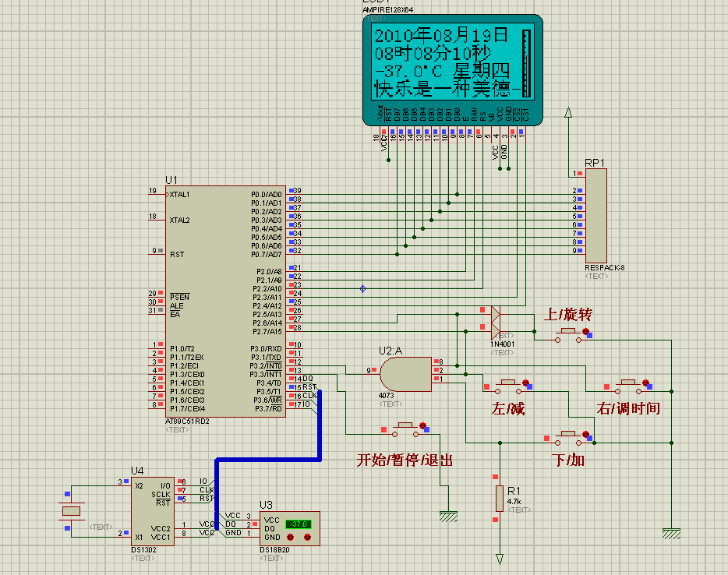Image resolution: width=728 pixels, height=575 pixels.
Task: Click the R1 reference label
Action: coord(514,491)
